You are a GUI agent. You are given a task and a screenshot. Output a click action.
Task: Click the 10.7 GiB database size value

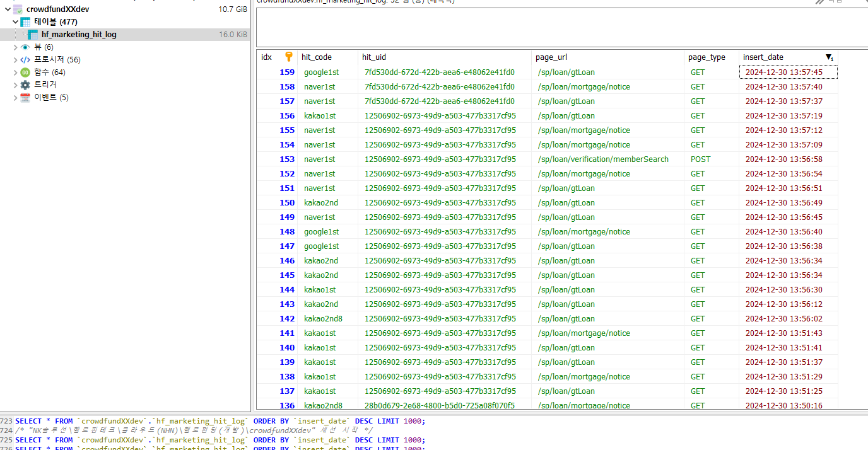[233, 9]
